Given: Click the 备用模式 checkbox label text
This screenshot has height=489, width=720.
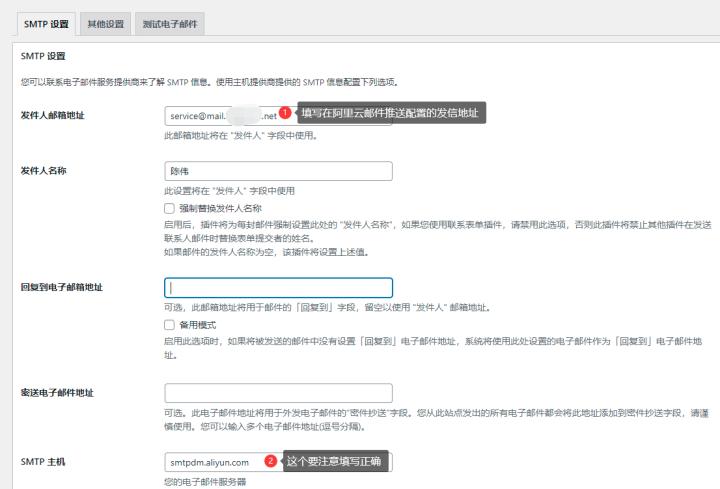Looking at the screenshot, I should pyautogui.click(x=197, y=325).
